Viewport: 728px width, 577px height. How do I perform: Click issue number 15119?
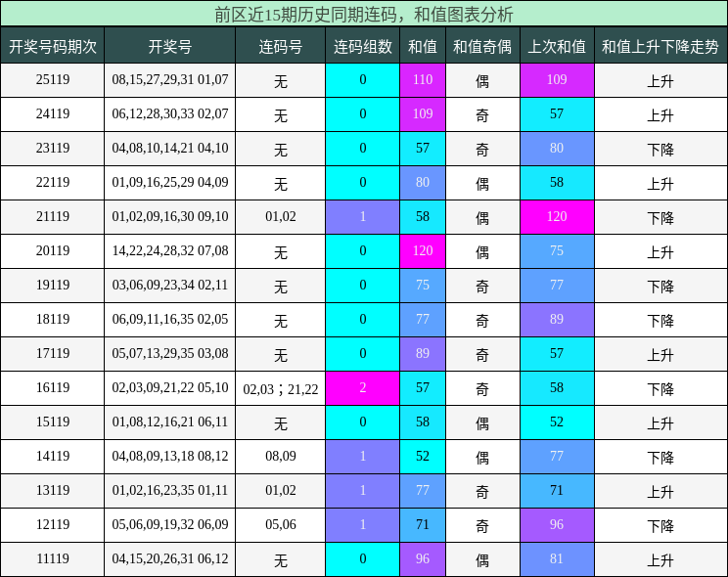53,422
